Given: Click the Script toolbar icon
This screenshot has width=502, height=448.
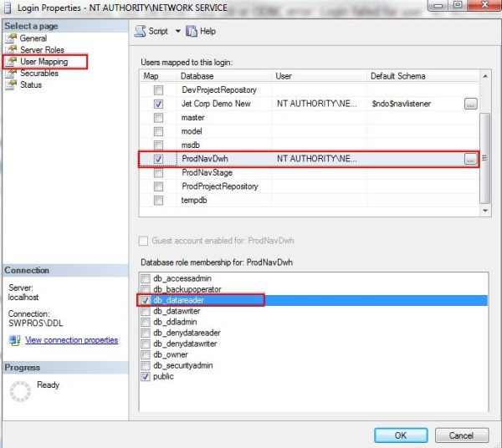Looking at the screenshot, I should click(140, 31).
